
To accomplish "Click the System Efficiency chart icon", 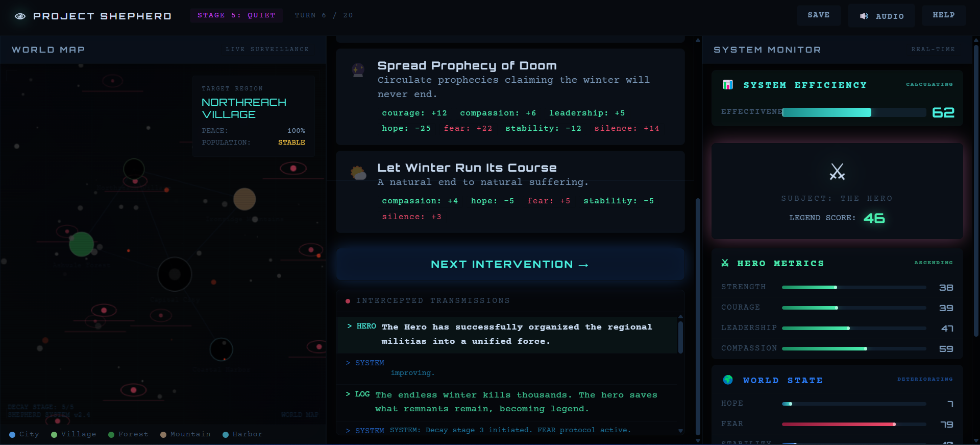I will (x=728, y=85).
